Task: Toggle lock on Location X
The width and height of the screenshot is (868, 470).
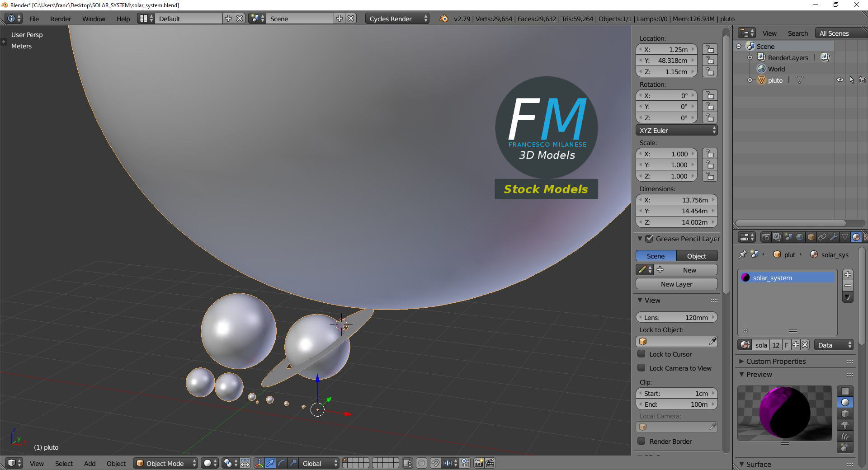Action: coord(710,49)
